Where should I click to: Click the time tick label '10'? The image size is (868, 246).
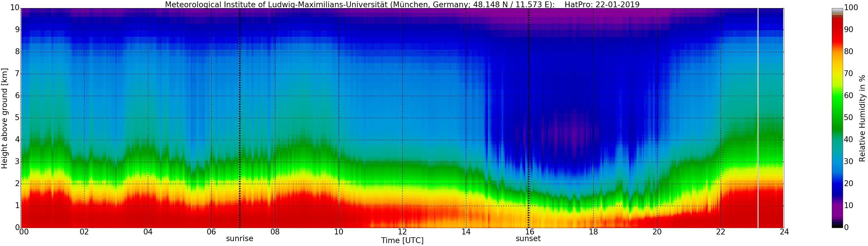pyautogui.click(x=339, y=232)
